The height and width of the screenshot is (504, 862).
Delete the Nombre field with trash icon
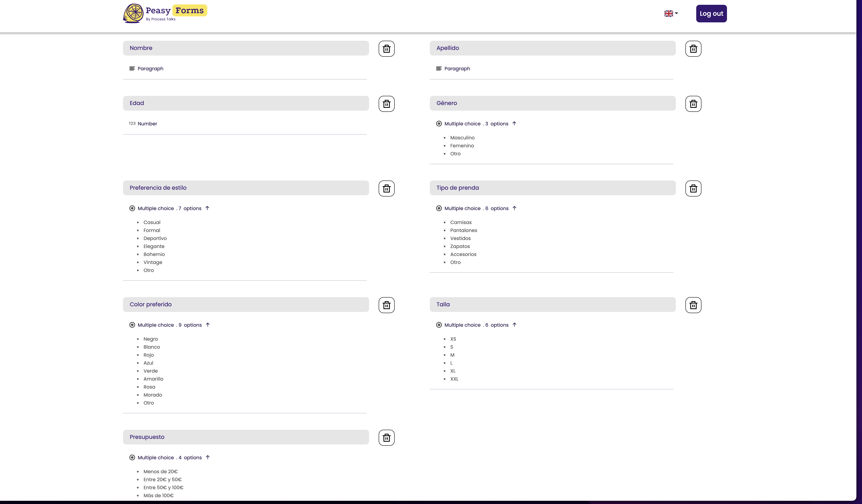(x=386, y=49)
